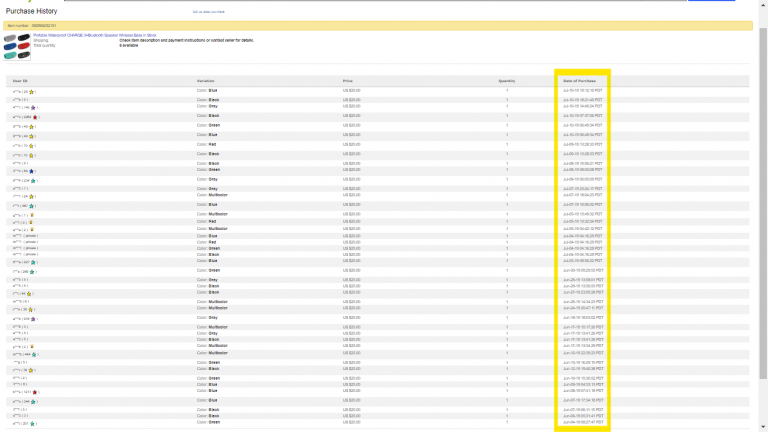Click the red star beside feedback score 1411
The height and width of the screenshot is (433, 768).
36,392
